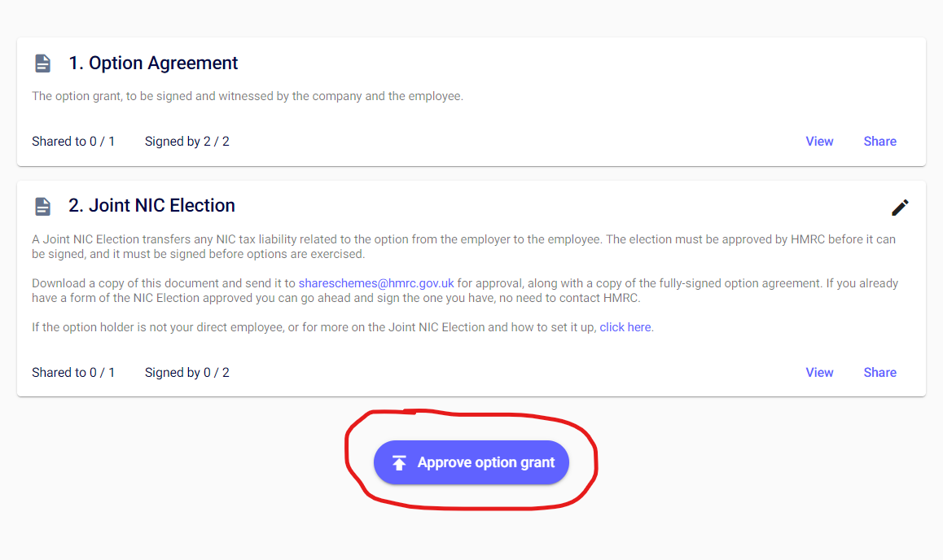Click the "2. Joint NIC Election" heading
Image resolution: width=943 pixels, height=560 pixels.
[151, 206]
